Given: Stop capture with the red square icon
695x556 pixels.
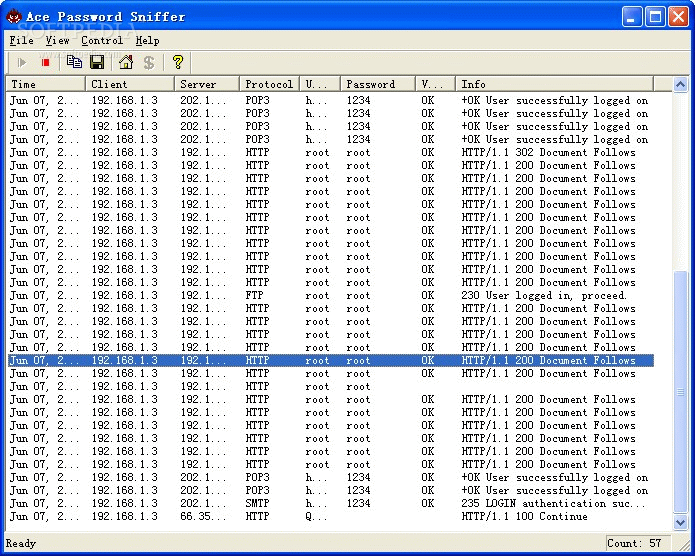Looking at the screenshot, I should [x=45, y=63].
